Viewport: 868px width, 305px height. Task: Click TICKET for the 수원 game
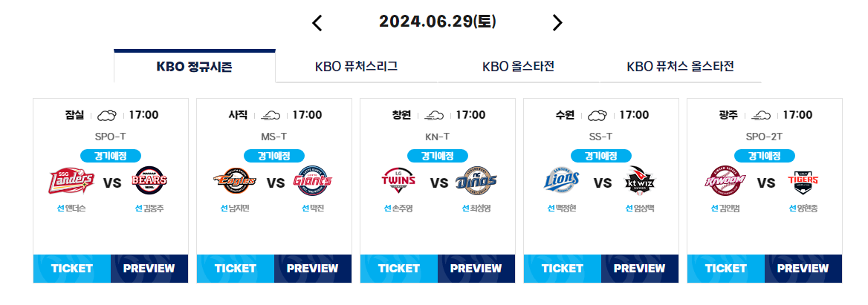pyautogui.click(x=563, y=269)
